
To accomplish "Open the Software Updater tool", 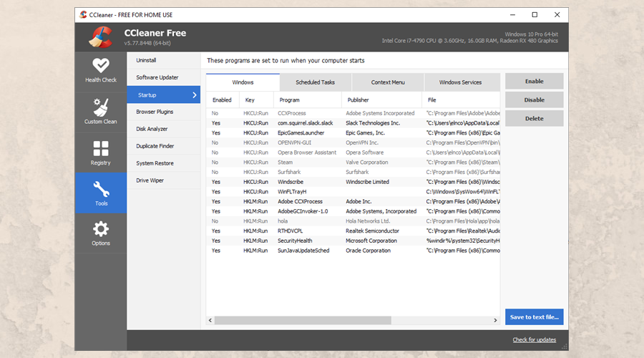I will click(163, 77).
